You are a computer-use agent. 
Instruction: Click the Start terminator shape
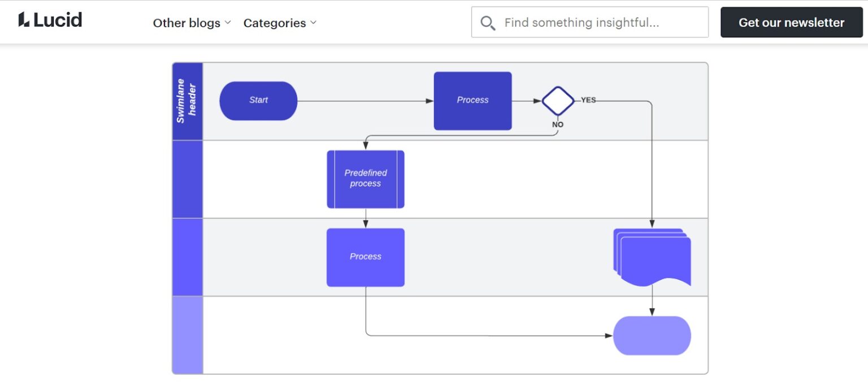(258, 101)
